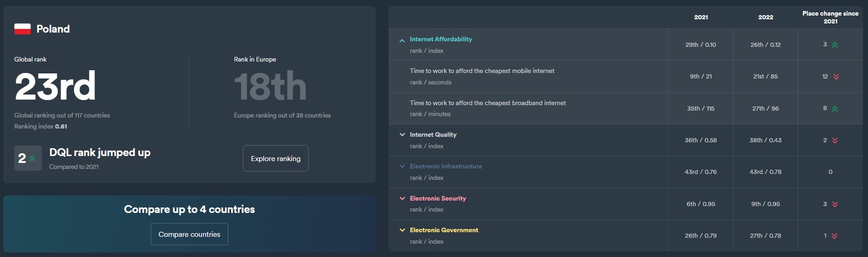The height and width of the screenshot is (257, 868).
Task: Click green up arrows in cheapest broadband row
Action: (x=835, y=109)
